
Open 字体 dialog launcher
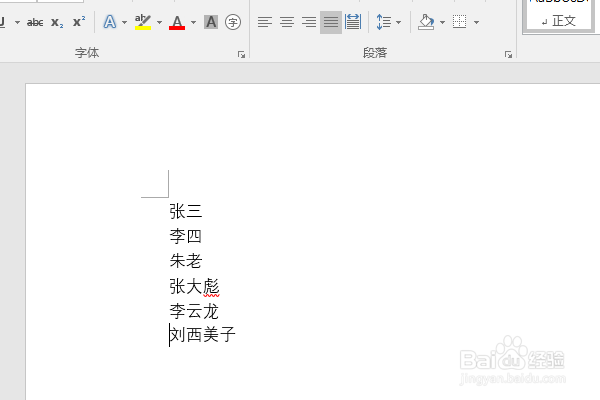pyautogui.click(x=241, y=55)
